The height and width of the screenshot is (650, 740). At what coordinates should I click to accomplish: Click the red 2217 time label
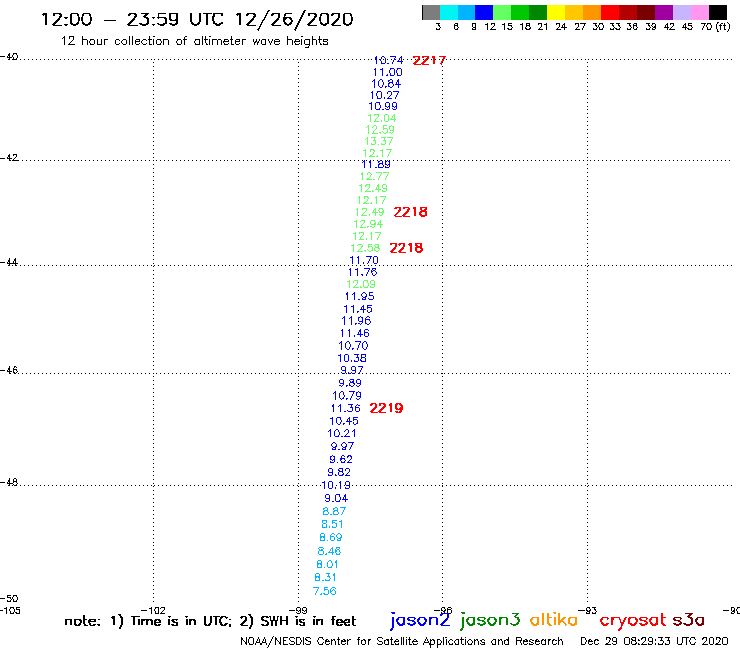pos(429,60)
